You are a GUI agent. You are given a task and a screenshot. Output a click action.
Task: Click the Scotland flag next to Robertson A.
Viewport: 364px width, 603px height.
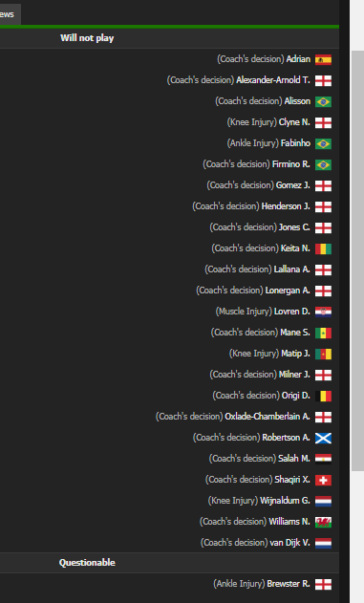coord(323,438)
